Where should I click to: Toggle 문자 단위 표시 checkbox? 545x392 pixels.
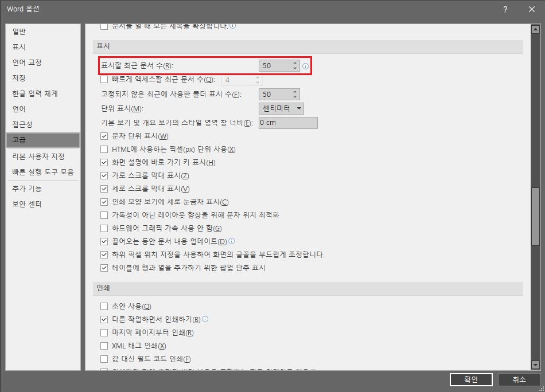tap(104, 136)
